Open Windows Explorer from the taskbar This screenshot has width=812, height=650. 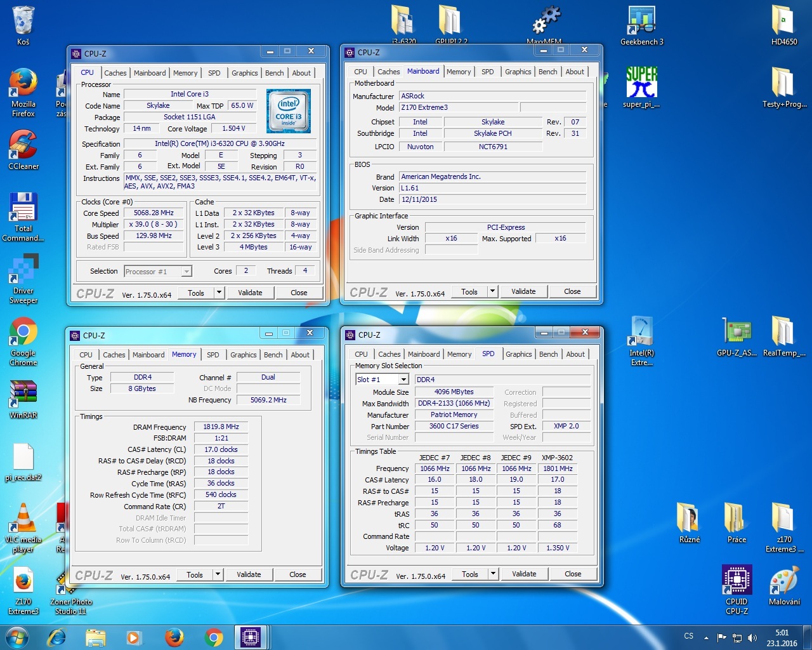(x=96, y=637)
